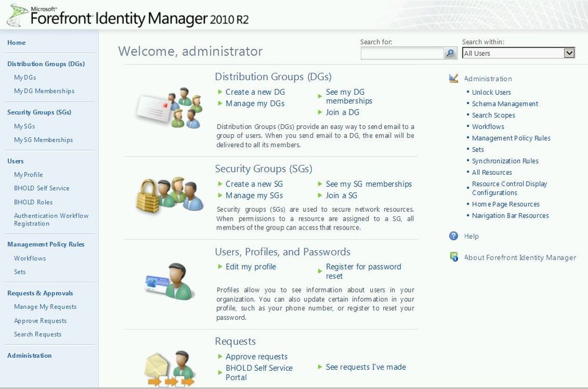The image size is (588, 389).
Task: Open My DG Memberships in sidebar
Action: (44, 91)
